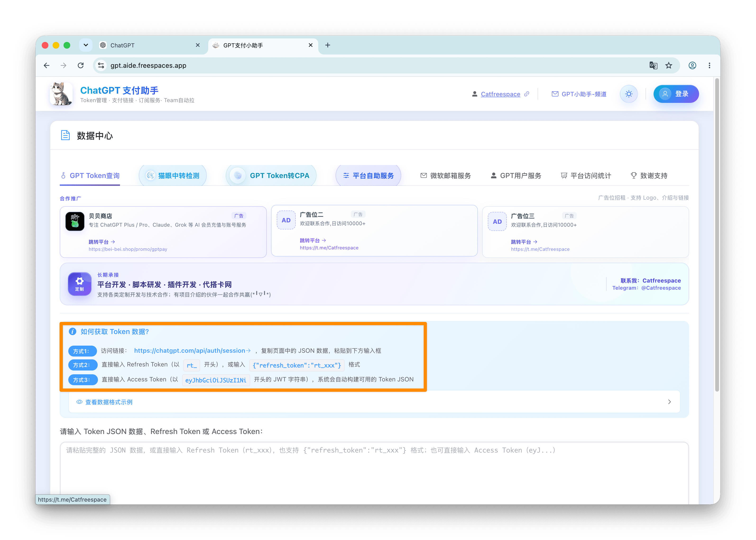Click the envelope icon beside GPT小助手-频道
This screenshot has height=540, width=756.
[555, 94]
